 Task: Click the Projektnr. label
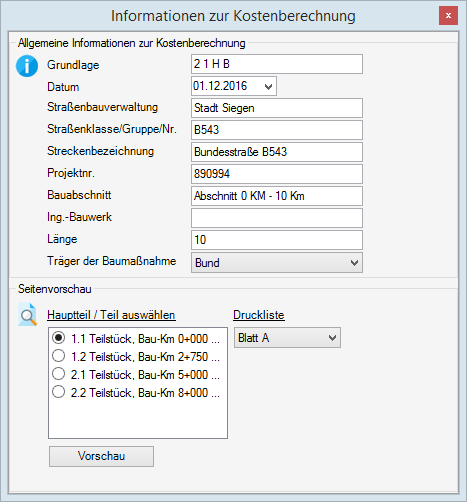[x=71, y=173]
